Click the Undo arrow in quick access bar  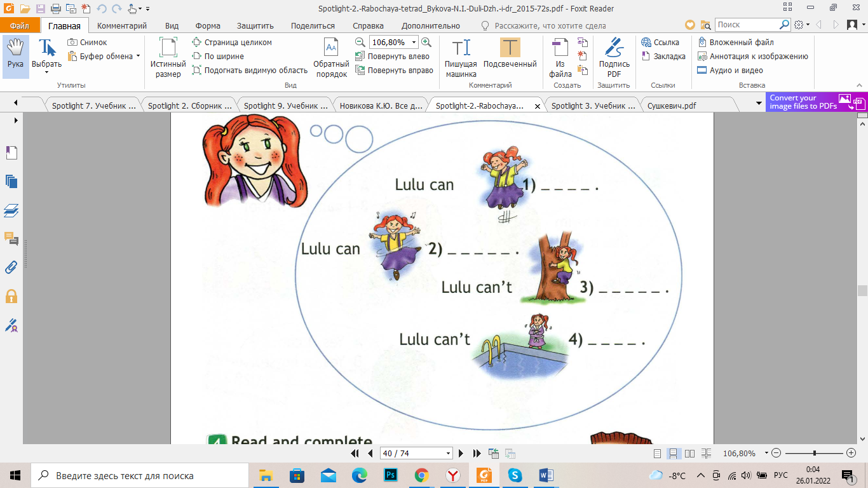click(101, 8)
